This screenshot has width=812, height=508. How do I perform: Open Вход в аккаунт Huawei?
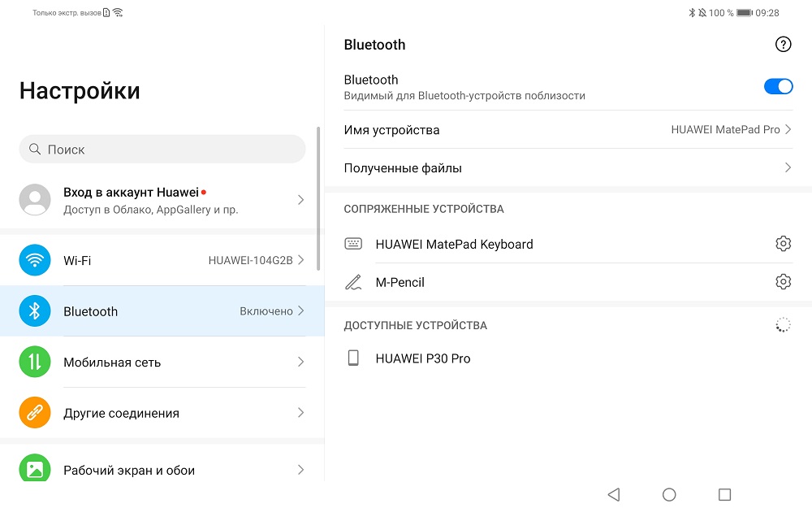click(162, 200)
